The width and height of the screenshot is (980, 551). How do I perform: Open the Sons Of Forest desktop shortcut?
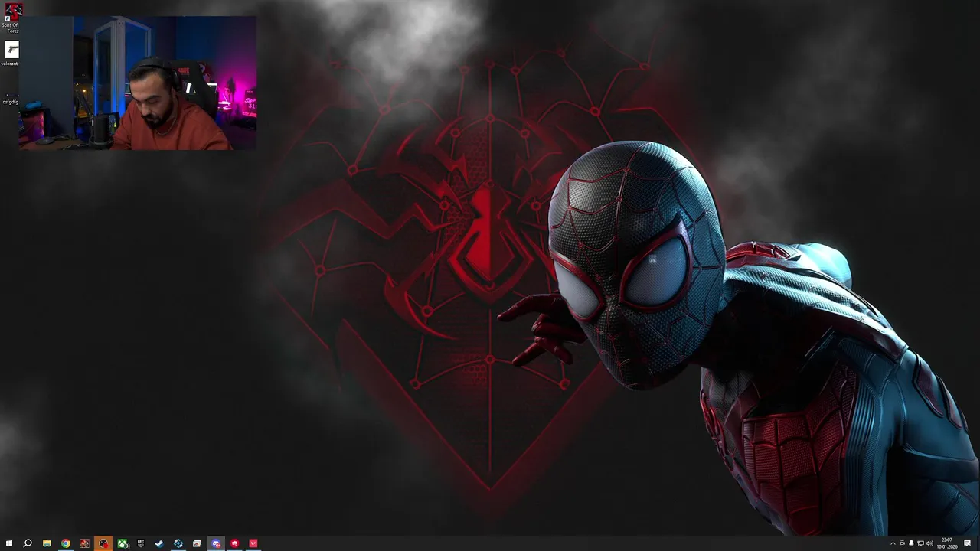pos(12,18)
